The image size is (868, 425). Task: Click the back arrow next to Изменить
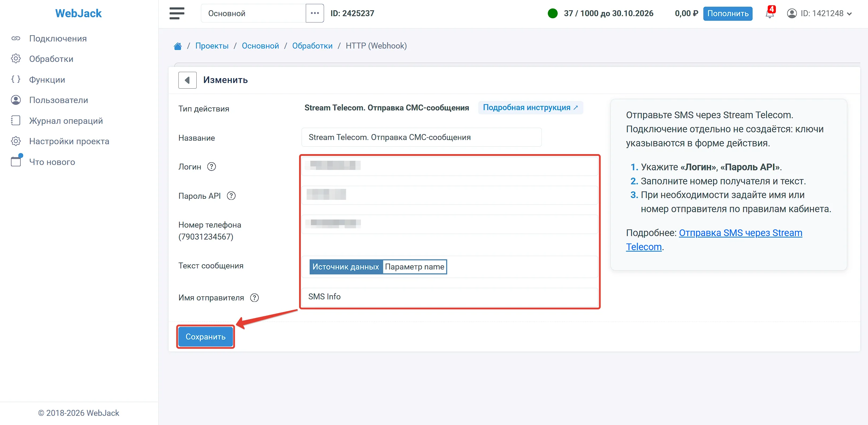click(x=187, y=80)
